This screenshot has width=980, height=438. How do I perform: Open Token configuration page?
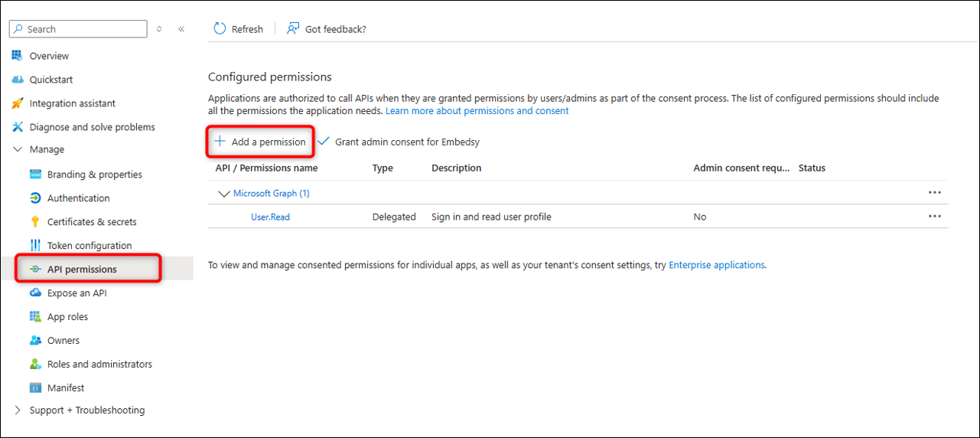[90, 246]
